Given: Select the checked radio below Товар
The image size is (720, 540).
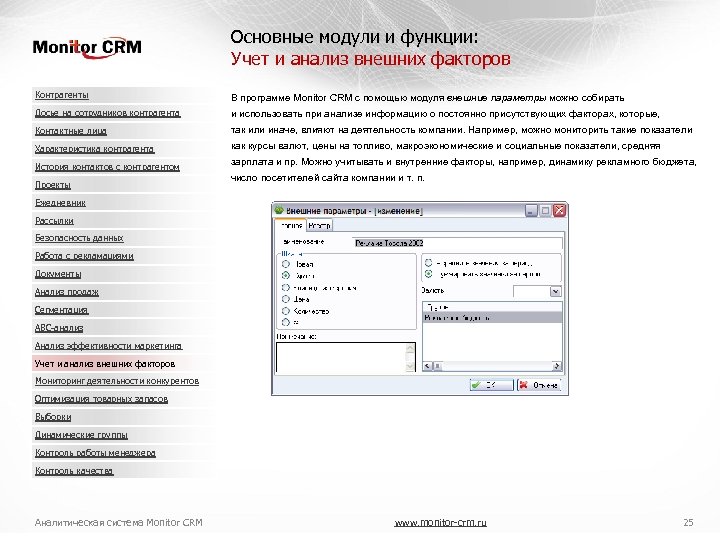Looking at the screenshot, I should [x=286, y=276].
